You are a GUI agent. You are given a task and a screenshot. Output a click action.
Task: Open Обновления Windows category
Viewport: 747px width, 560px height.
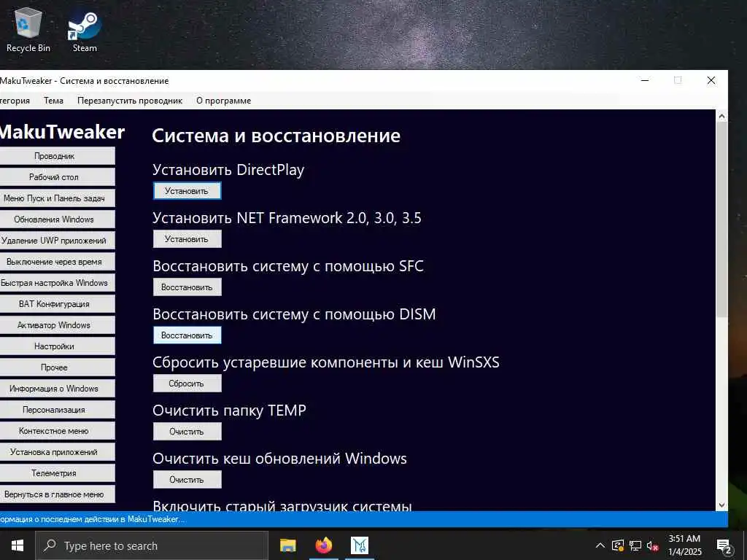pyautogui.click(x=57, y=219)
